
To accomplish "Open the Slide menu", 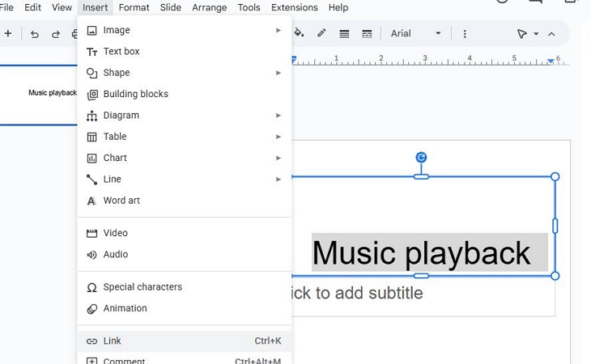I will coord(170,7).
